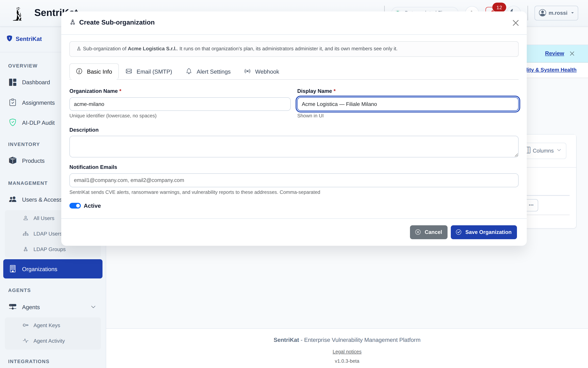588x368 pixels.
Task: Click the envelope icon on Email tab
Action: point(129,71)
